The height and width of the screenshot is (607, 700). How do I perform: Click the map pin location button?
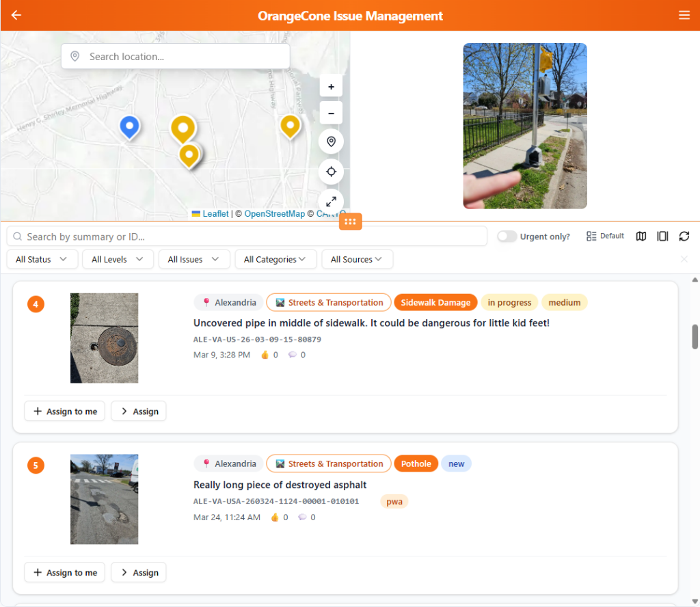pyautogui.click(x=331, y=141)
